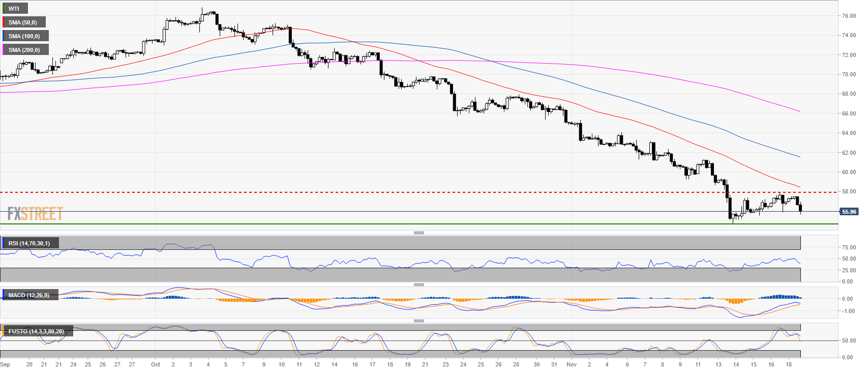
Task: Grab the divider handle above the RSI pane
Action: click(418, 233)
